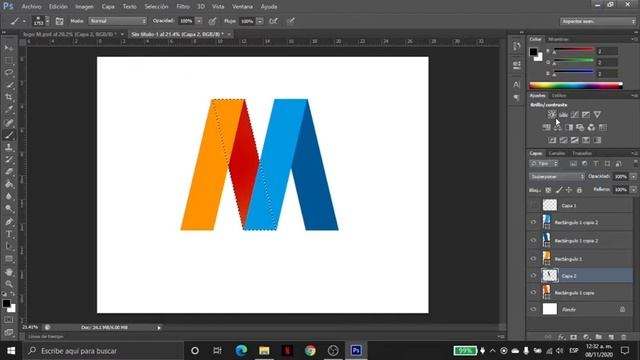Viewport: 640px width, 360px height.
Task: Select the Zoom tool in toolbox
Action: coord(9,284)
